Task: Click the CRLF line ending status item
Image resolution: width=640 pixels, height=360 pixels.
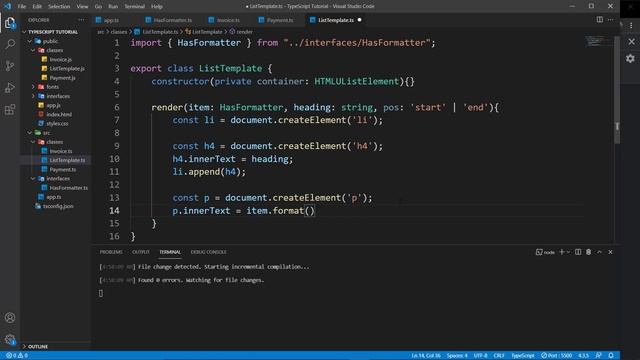Action: [499, 356]
